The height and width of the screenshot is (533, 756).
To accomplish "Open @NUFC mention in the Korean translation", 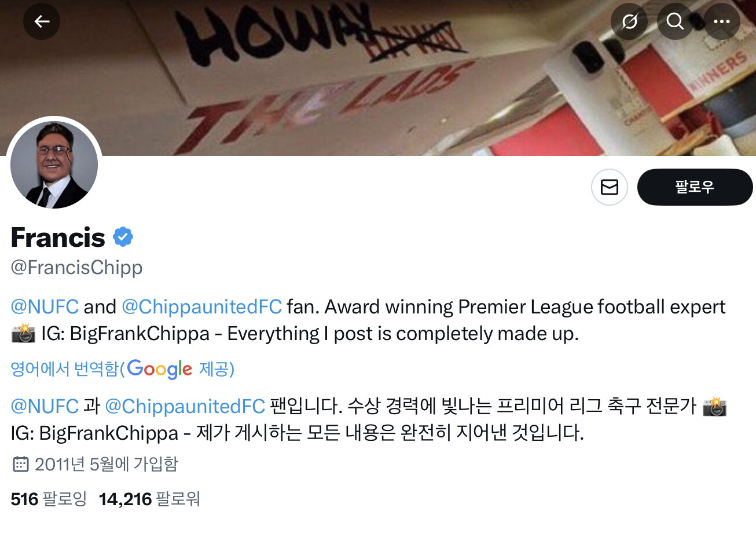I will [x=45, y=406].
